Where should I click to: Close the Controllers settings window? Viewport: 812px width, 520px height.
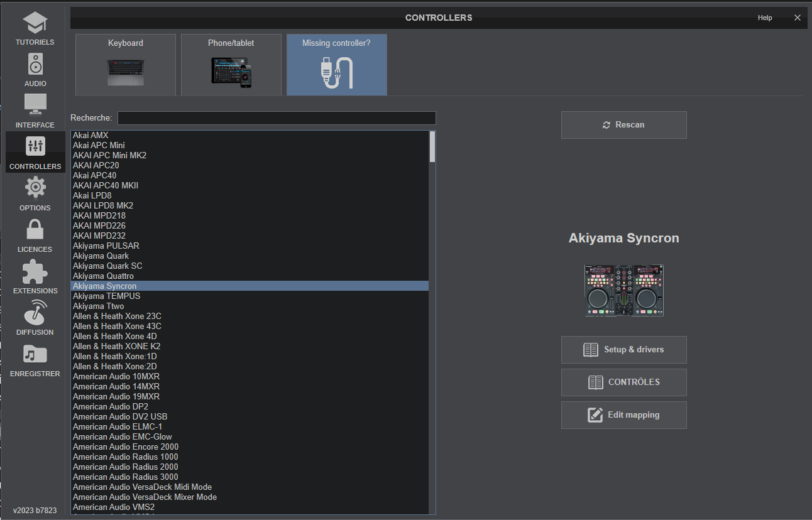coord(798,18)
